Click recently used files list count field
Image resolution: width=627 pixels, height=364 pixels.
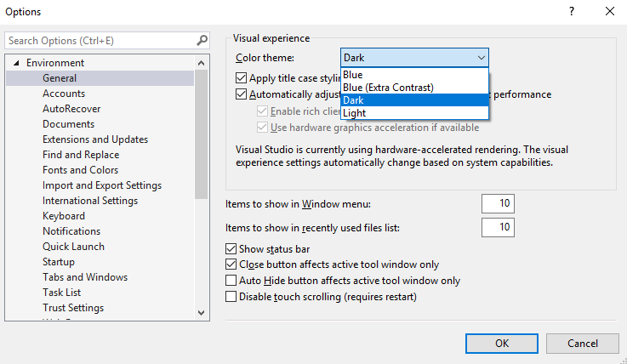click(x=498, y=227)
